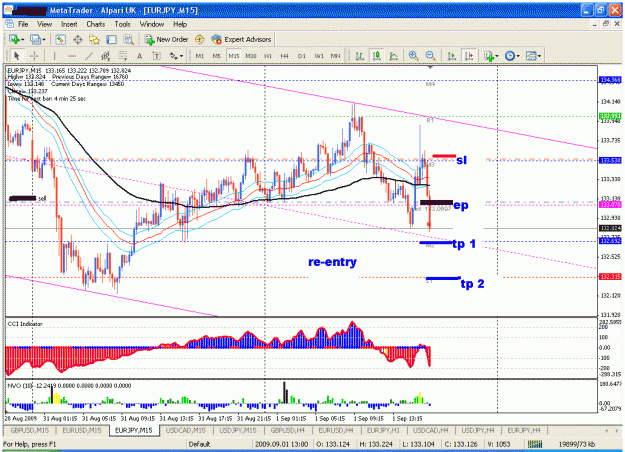Click the connection status bars indicator

535,444
